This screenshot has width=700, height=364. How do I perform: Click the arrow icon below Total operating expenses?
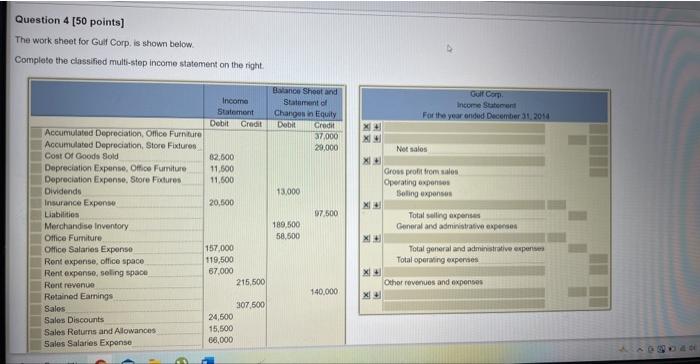[x=377, y=272]
